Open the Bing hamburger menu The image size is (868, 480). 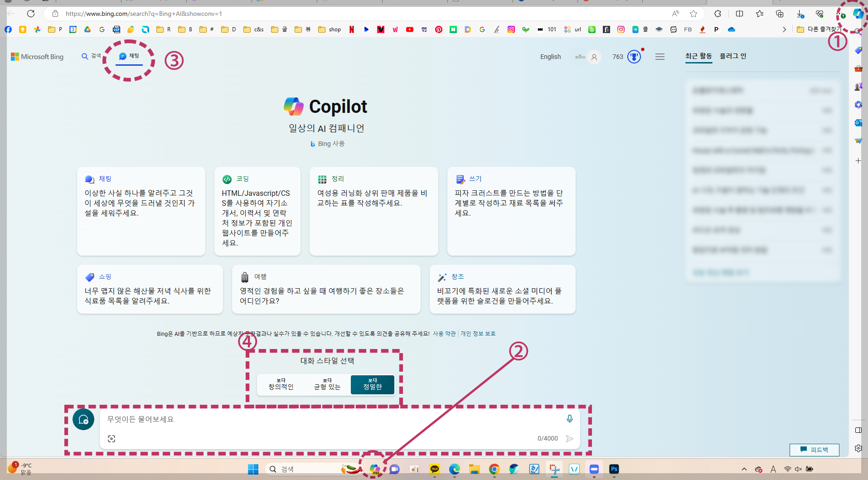[x=660, y=57]
